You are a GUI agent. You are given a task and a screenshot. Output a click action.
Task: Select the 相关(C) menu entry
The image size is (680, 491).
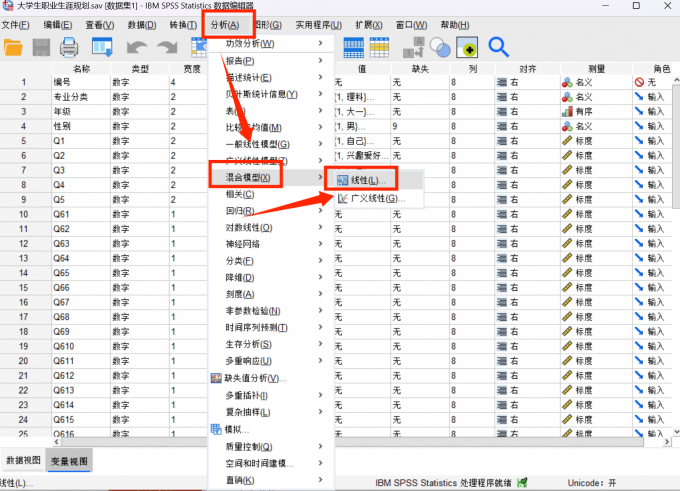pos(240,194)
